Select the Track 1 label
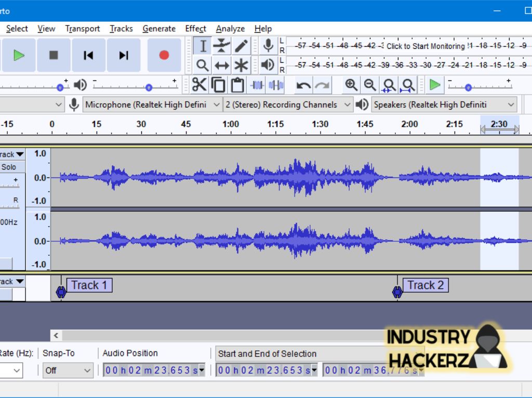This screenshot has width=532, height=398. tap(89, 285)
